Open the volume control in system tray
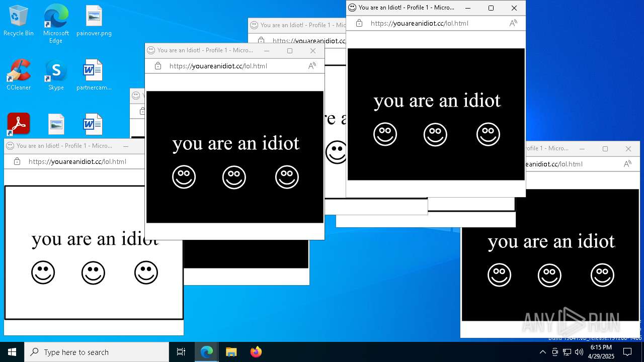Screen dimensions: 644x362 (x=579, y=352)
